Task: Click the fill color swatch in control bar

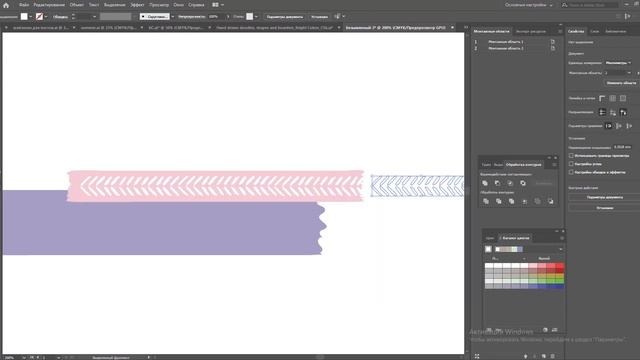Action: tap(24, 16)
